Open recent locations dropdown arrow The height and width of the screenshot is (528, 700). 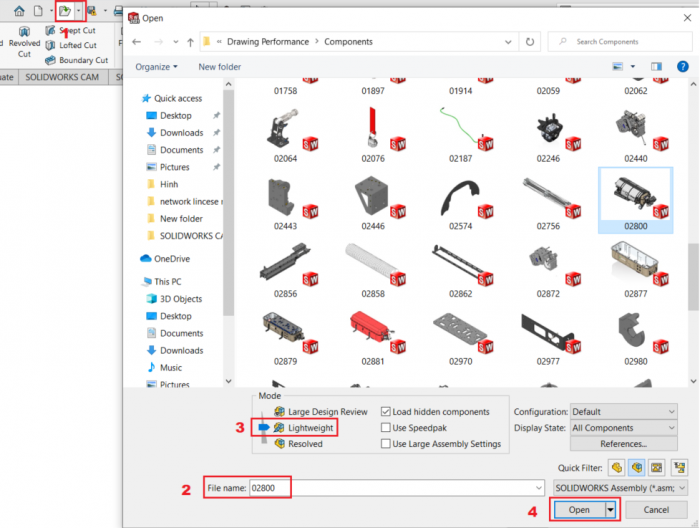pos(176,42)
